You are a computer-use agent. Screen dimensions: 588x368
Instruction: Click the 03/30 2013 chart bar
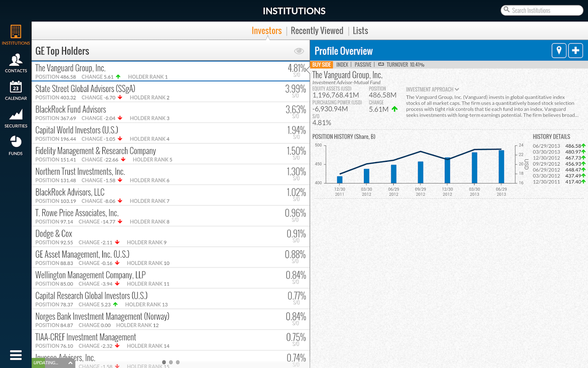tap(474, 168)
